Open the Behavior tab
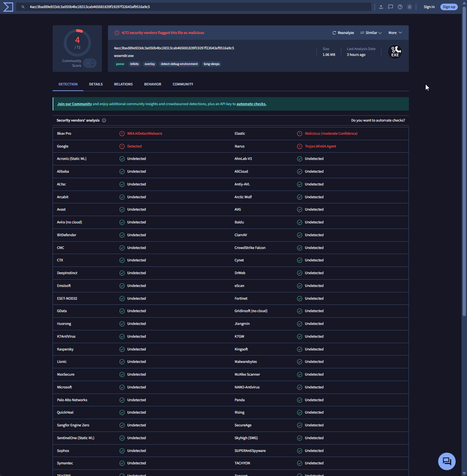This screenshot has height=476, width=467. tap(153, 84)
